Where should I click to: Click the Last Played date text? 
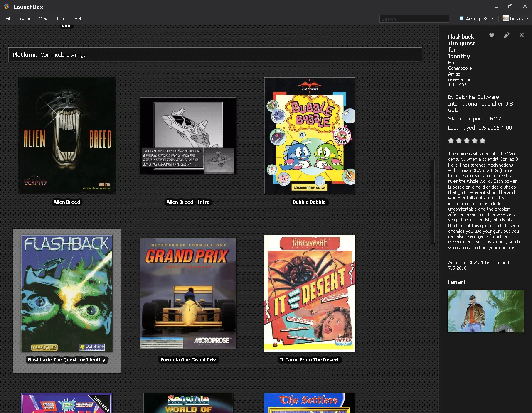tap(480, 128)
